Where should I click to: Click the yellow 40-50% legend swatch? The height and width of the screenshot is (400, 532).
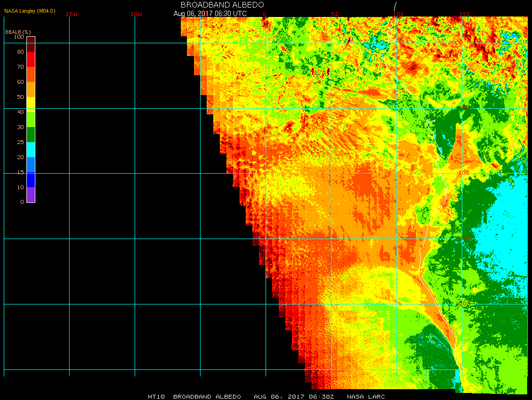pyautogui.click(x=31, y=104)
